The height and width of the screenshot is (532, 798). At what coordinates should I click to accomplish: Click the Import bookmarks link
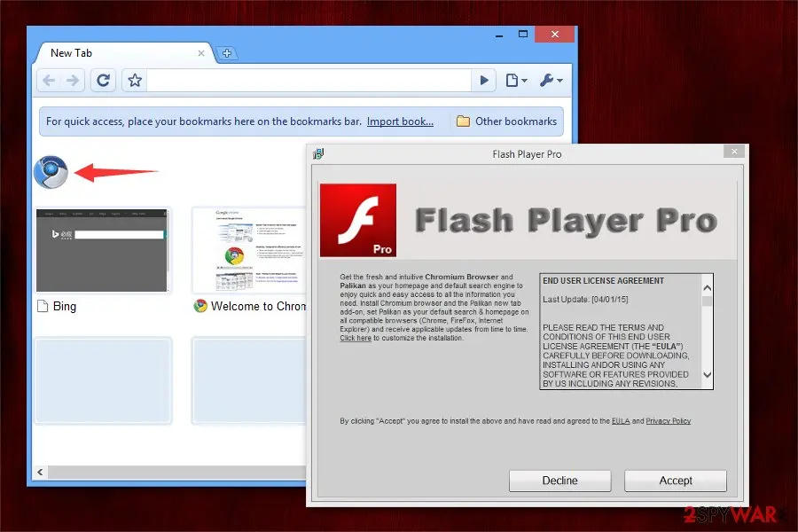click(x=400, y=121)
